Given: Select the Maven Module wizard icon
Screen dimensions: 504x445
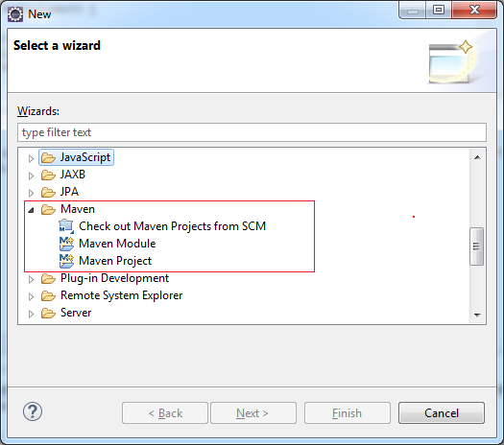Looking at the screenshot, I should (x=66, y=244).
